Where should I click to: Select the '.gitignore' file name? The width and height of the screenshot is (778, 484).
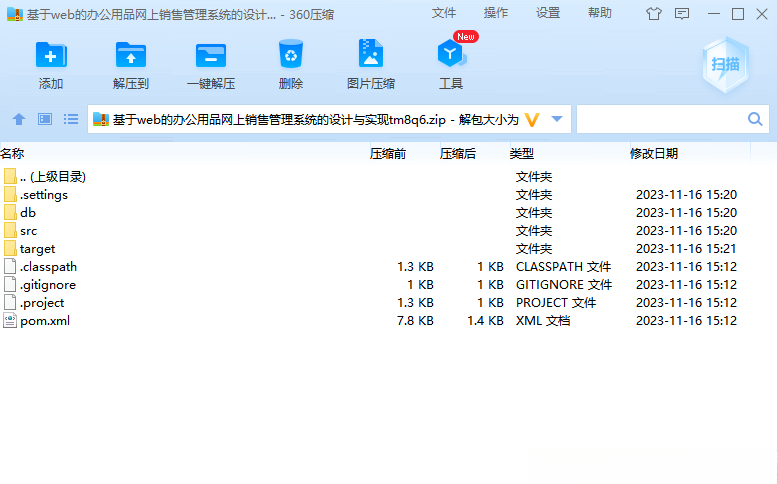click(x=48, y=285)
